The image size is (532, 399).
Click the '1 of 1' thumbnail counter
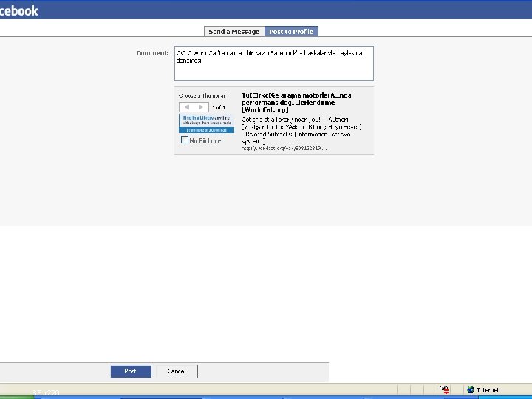(218, 107)
